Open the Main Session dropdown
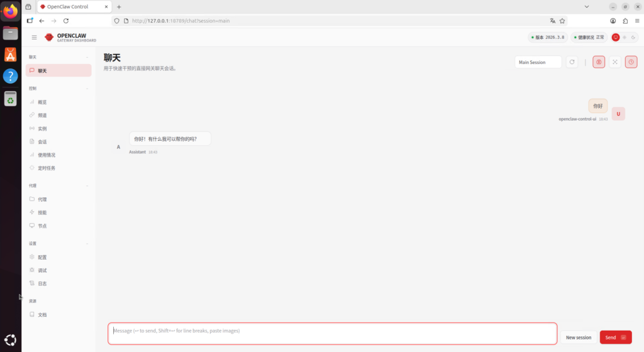Screen dimensions: 644x352 click(x=538, y=62)
